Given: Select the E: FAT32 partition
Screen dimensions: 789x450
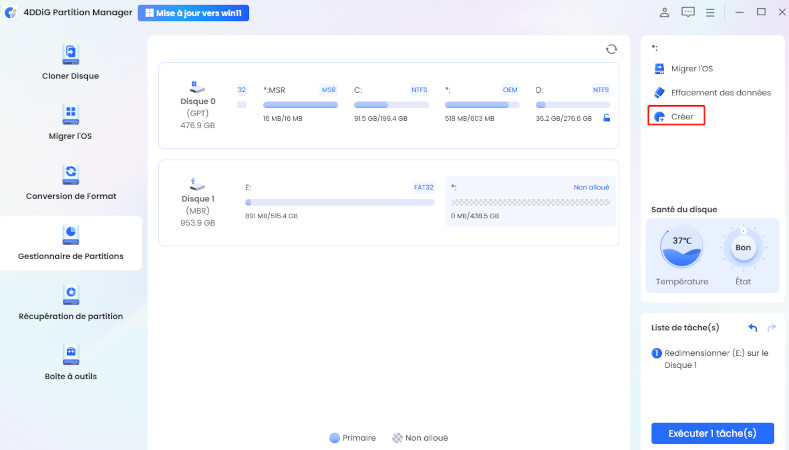Looking at the screenshot, I should point(340,201).
